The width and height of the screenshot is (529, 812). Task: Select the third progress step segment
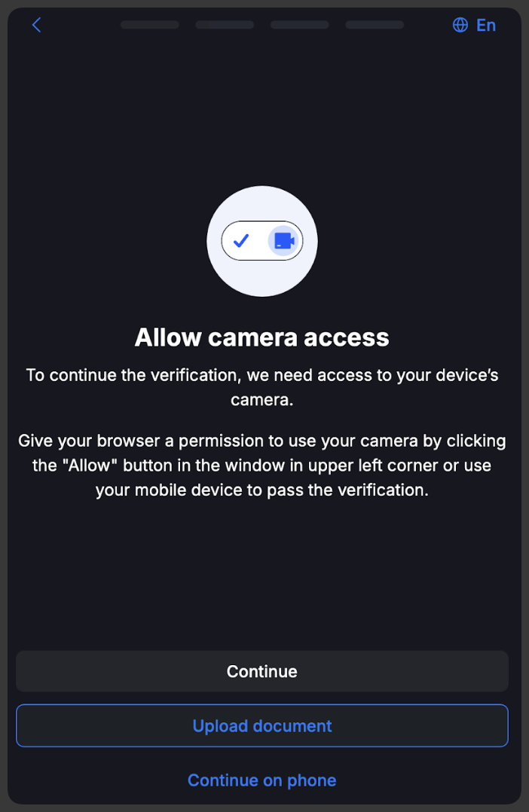[299, 25]
